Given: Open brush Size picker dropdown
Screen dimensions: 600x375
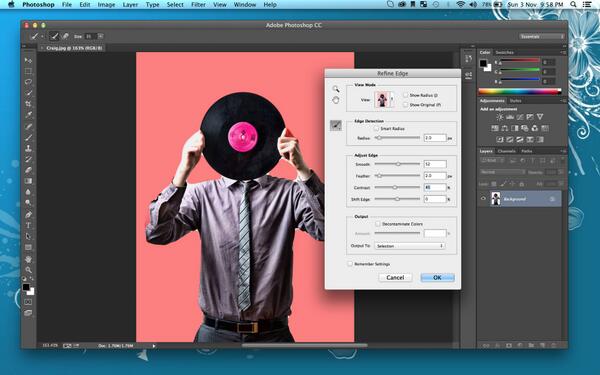Looking at the screenshot, I should pos(101,36).
